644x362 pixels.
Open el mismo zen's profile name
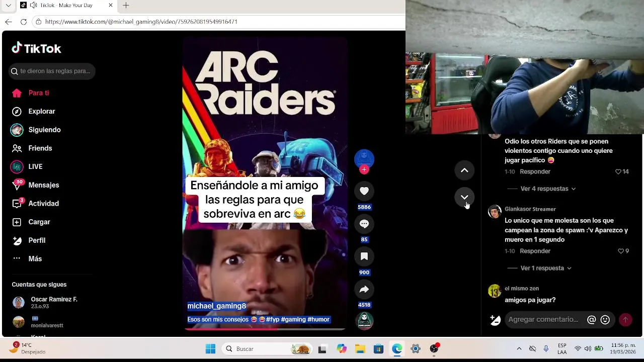pos(522,289)
